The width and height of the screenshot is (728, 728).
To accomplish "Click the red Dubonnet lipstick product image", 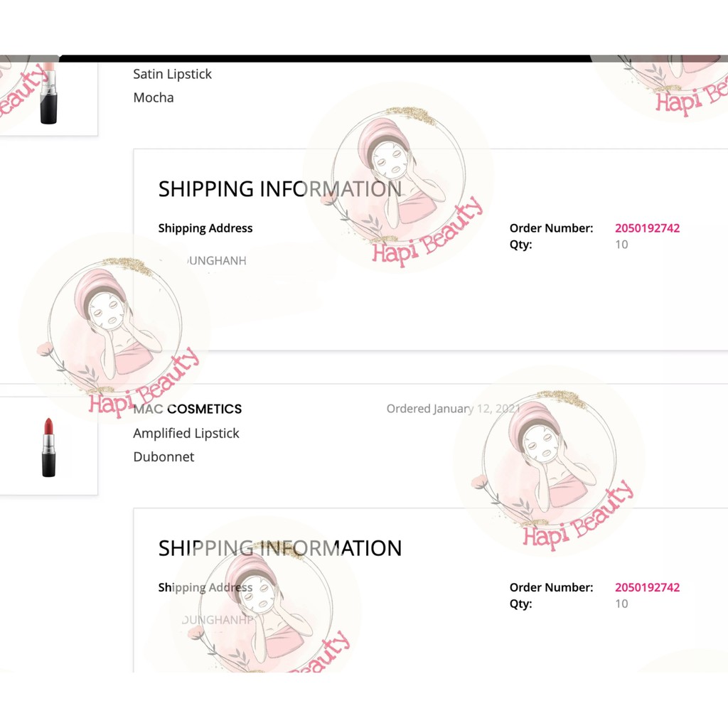I will coord(48,447).
